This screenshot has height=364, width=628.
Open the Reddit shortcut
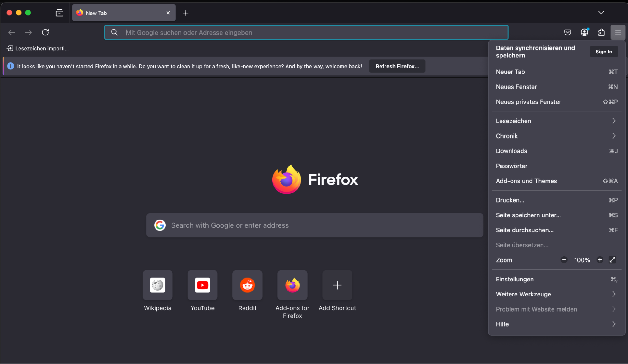(x=247, y=285)
